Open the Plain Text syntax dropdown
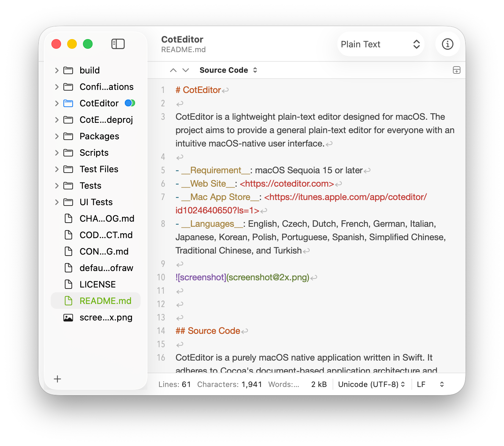The height and width of the screenshot is (446, 504). point(381,44)
